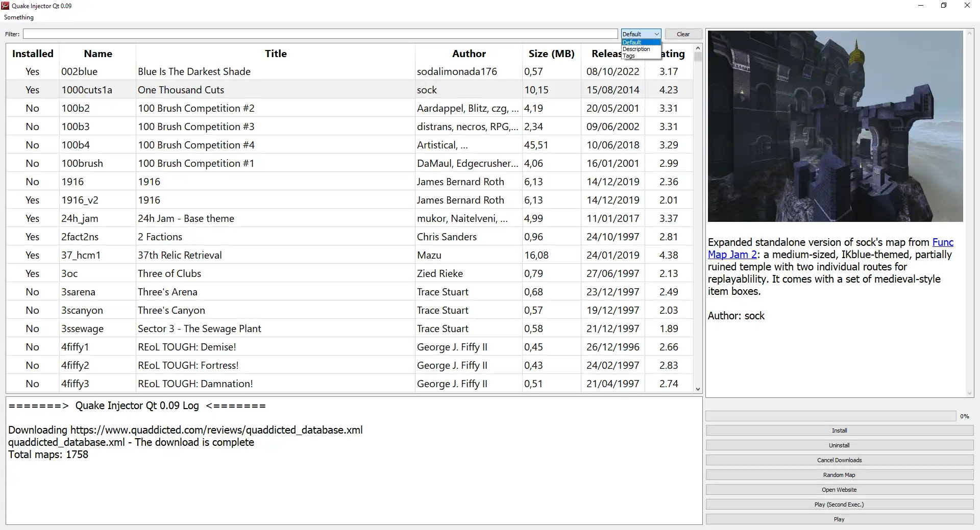Click the 16,08 size cell
The height and width of the screenshot is (530, 980).
tap(552, 255)
